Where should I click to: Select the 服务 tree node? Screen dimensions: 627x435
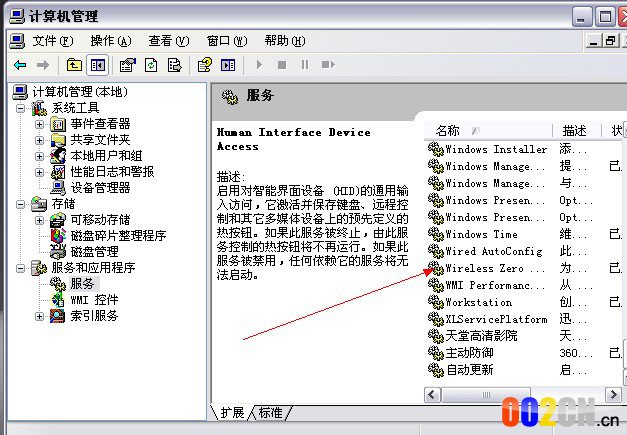coord(82,284)
